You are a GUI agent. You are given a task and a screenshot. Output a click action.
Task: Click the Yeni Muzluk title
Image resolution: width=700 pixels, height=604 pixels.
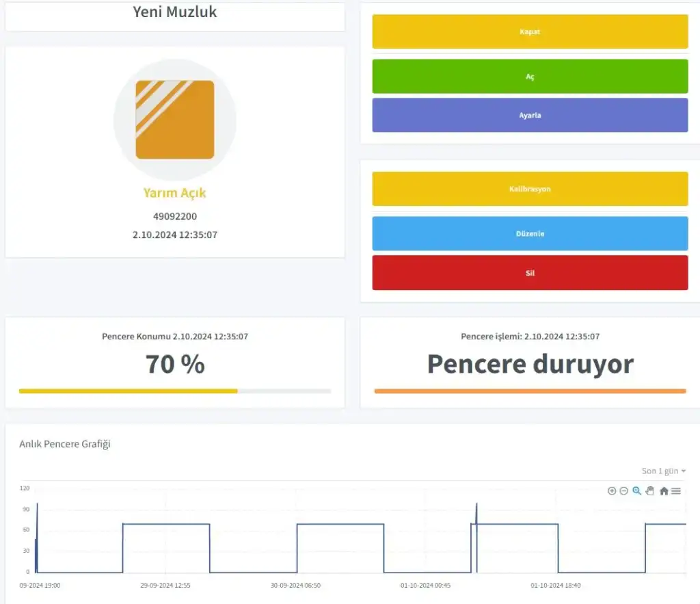click(175, 12)
